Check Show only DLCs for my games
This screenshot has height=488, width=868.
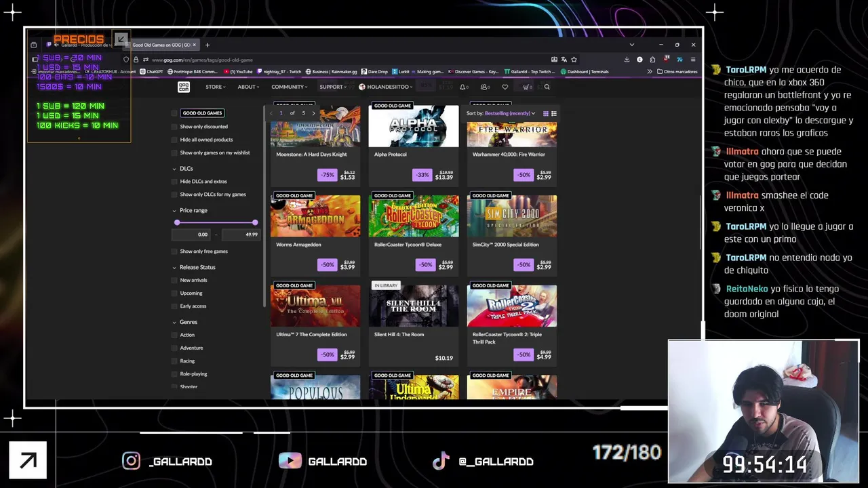[x=174, y=195]
